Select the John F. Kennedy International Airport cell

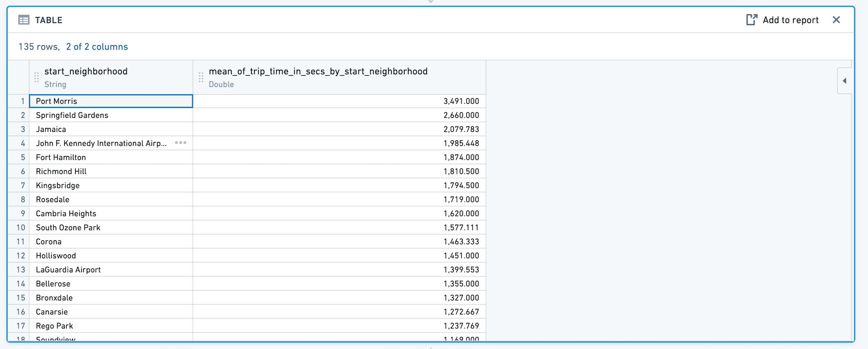111,143
